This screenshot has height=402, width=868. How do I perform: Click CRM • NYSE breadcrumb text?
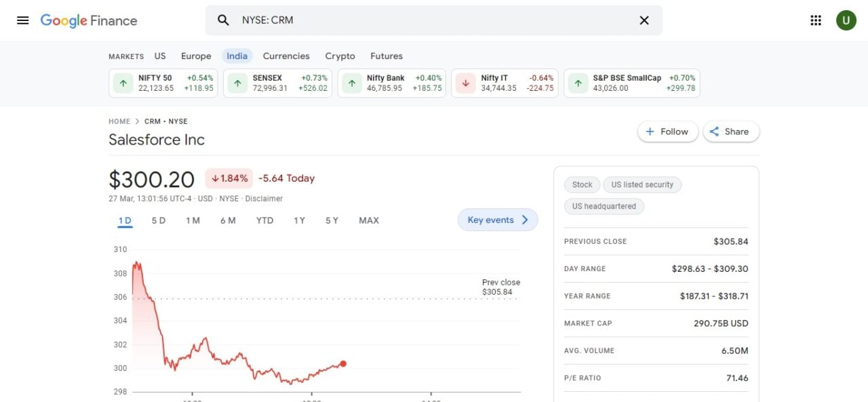click(x=166, y=121)
